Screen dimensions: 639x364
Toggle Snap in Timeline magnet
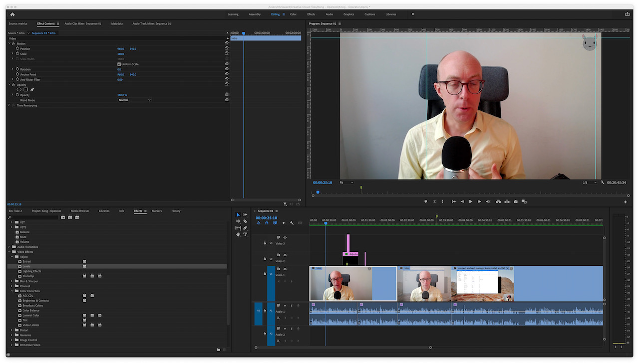[267, 223]
